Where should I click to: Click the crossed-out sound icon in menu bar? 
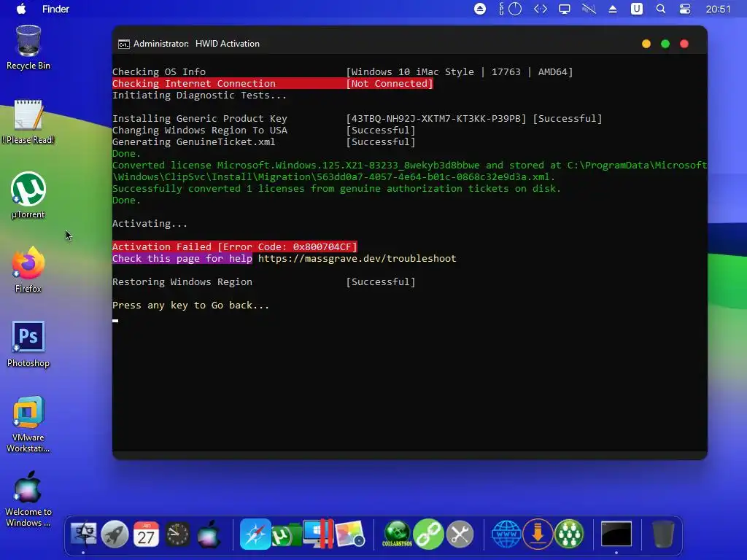coord(589,9)
